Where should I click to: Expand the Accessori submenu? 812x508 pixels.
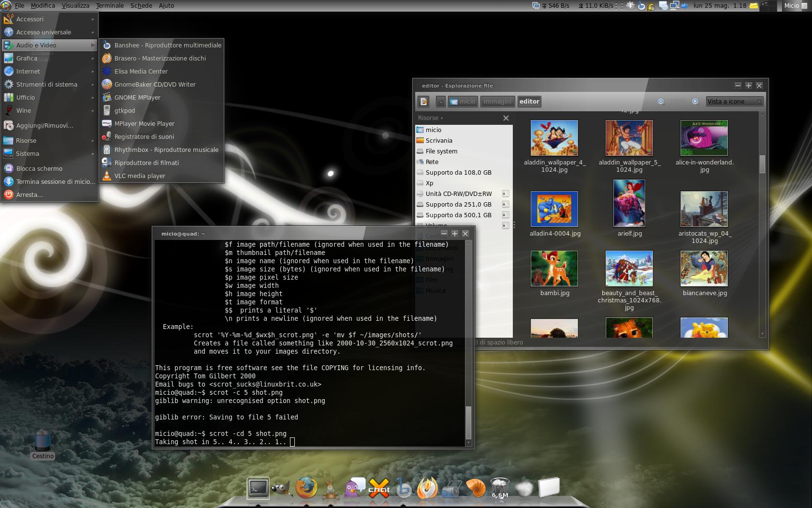49,19
